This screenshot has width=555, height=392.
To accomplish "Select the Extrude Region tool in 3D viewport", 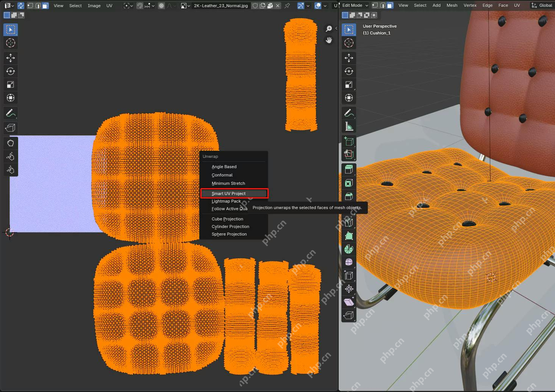I will 349,170.
